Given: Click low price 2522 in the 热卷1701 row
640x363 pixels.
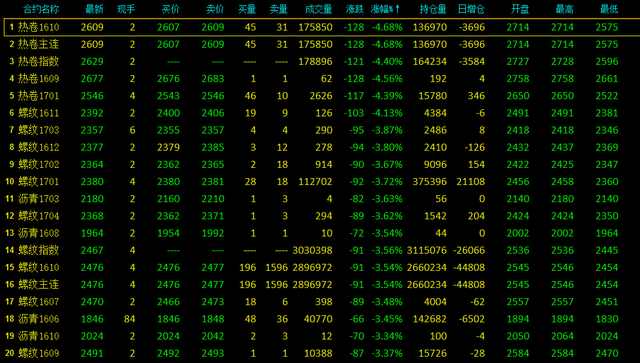Looking at the screenshot, I should [x=607, y=96].
